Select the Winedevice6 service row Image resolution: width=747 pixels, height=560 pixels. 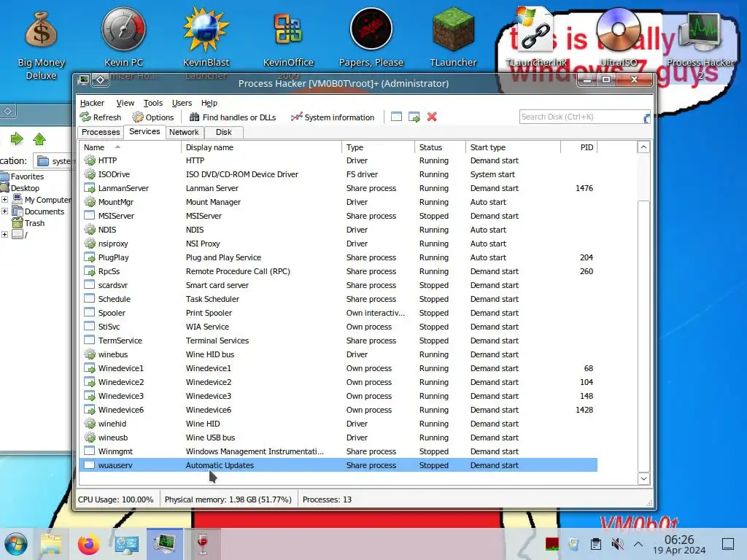(338, 410)
